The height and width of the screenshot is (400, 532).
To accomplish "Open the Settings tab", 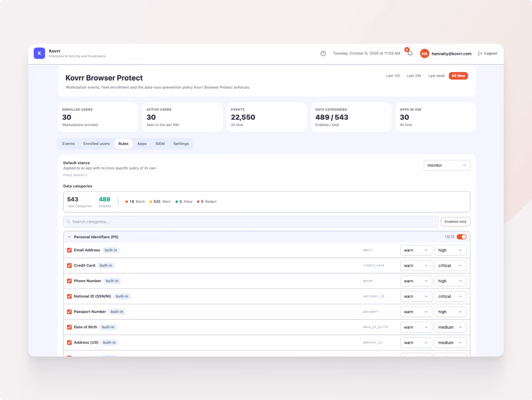I will pyautogui.click(x=181, y=144).
